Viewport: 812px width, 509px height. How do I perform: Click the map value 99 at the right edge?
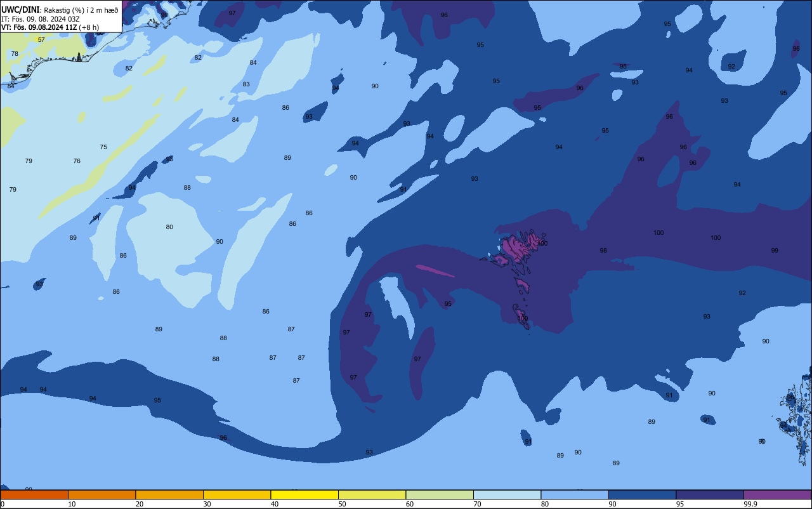click(x=775, y=250)
